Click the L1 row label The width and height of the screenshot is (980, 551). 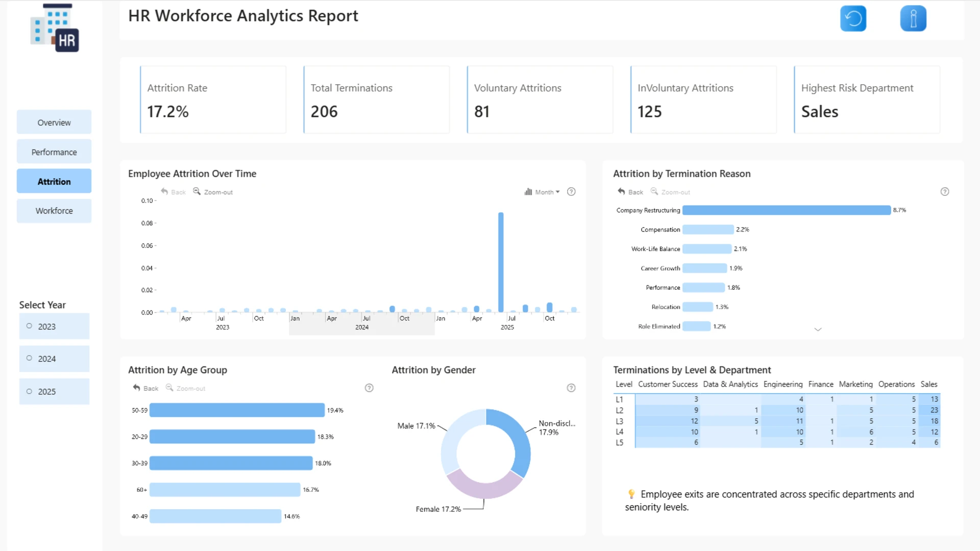tap(619, 399)
